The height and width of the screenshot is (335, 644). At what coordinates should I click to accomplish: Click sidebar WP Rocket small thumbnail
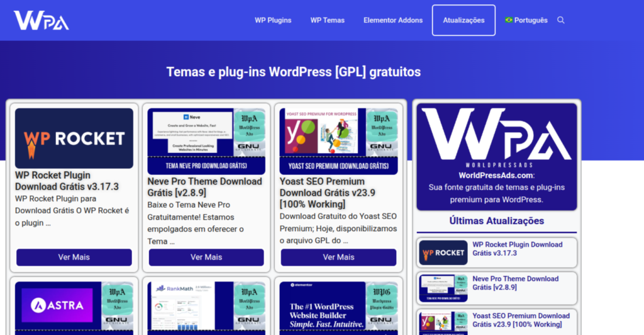tap(443, 253)
